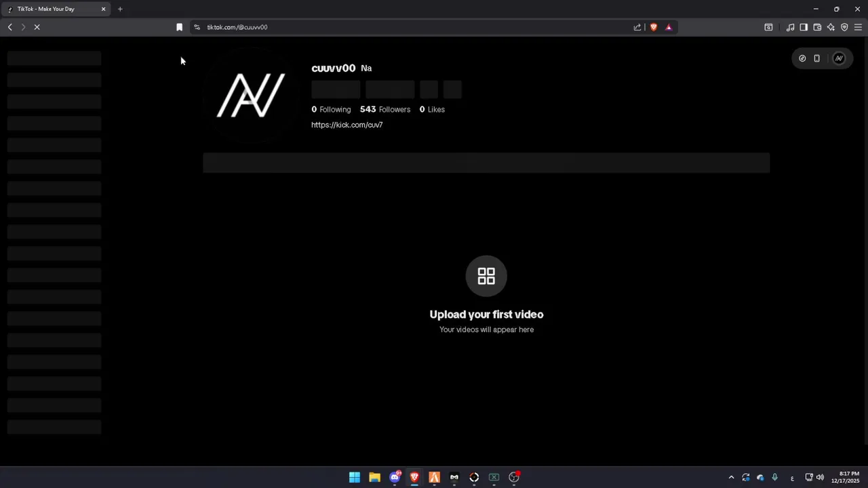Click the cuuvv00 username heading
The image size is (868, 488).
click(x=334, y=68)
